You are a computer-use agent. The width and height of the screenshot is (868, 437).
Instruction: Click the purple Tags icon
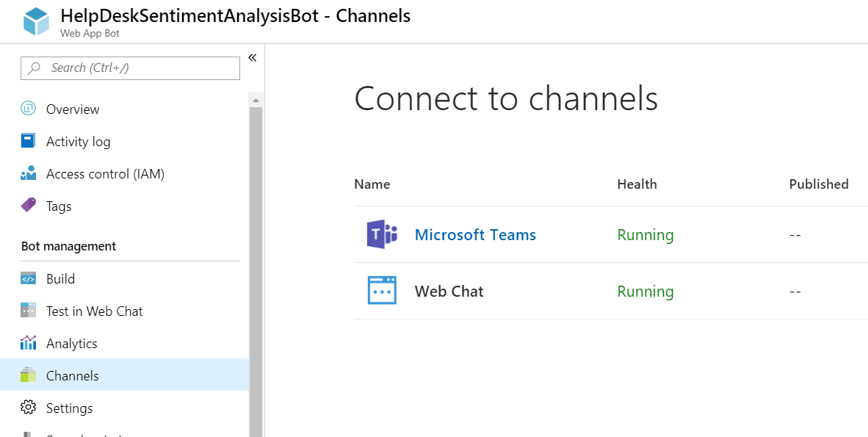click(x=29, y=206)
